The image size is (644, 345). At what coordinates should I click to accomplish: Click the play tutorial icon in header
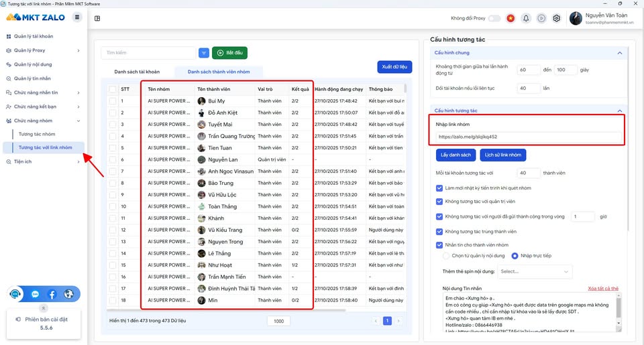point(541,19)
